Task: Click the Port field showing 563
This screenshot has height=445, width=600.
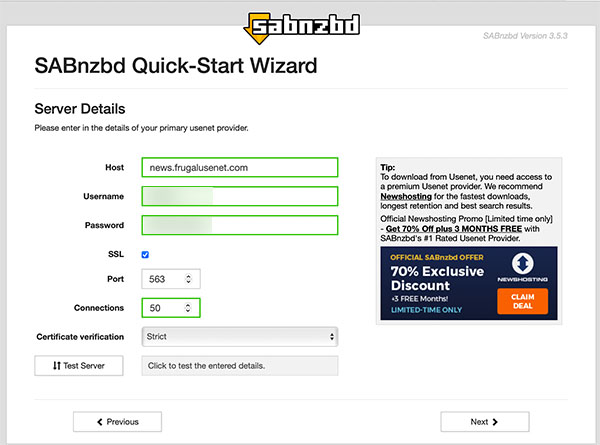Action: click(x=171, y=279)
